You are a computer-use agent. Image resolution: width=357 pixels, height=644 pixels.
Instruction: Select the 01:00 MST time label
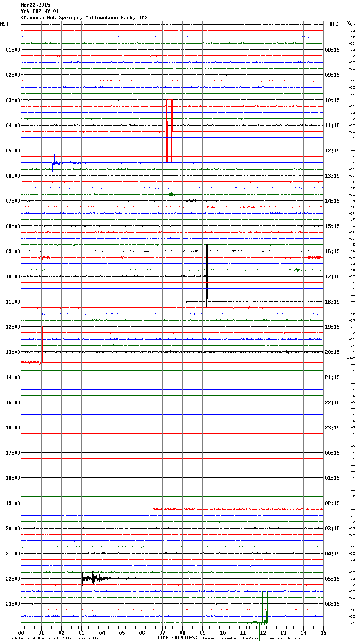(x=13, y=50)
